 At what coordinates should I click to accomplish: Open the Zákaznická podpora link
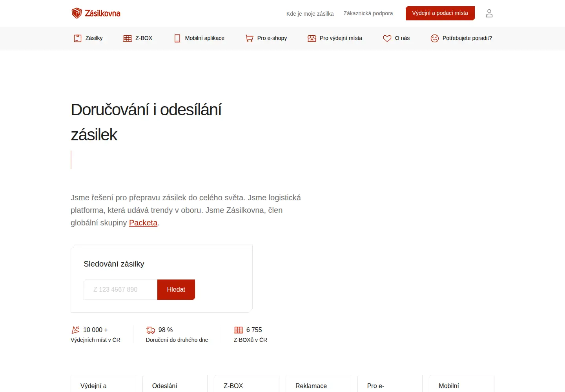pos(368,13)
